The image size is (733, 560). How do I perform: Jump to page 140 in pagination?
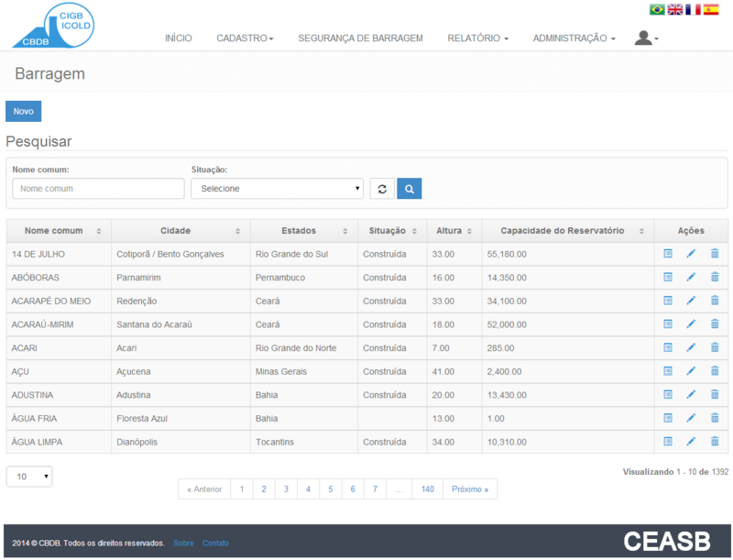click(x=427, y=489)
